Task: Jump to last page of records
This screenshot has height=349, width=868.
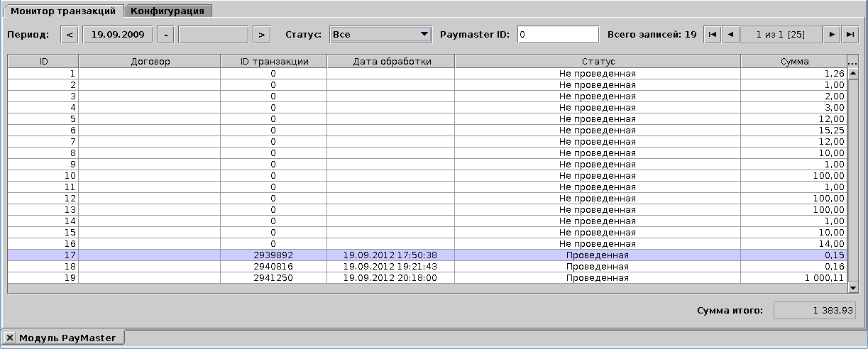Action: (x=849, y=34)
